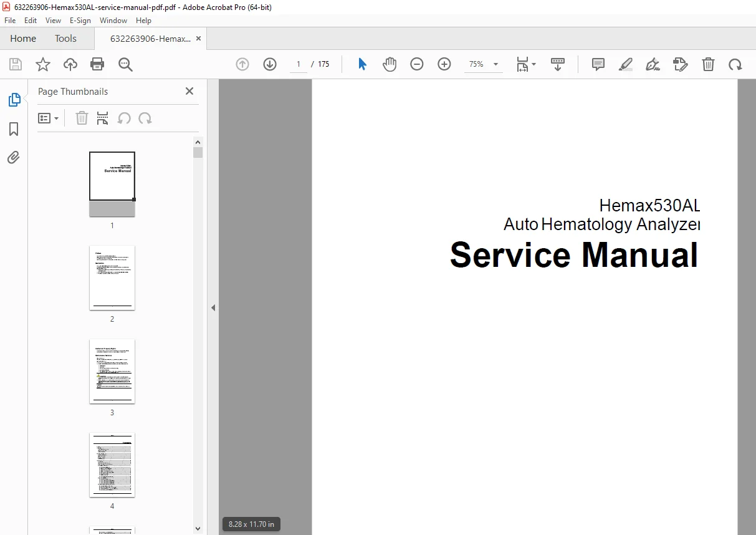Enable scrolling mode keyboard icon
Viewport: 756px width, 535px height.
(558, 64)
